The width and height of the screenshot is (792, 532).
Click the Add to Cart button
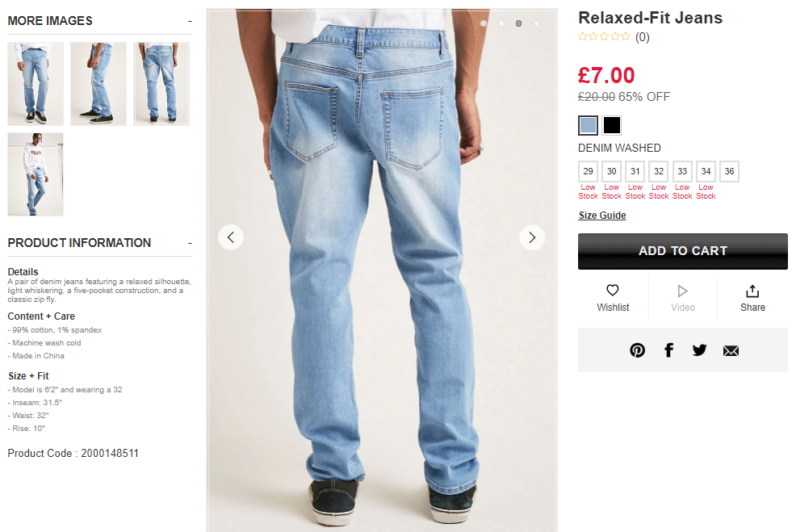683,251
